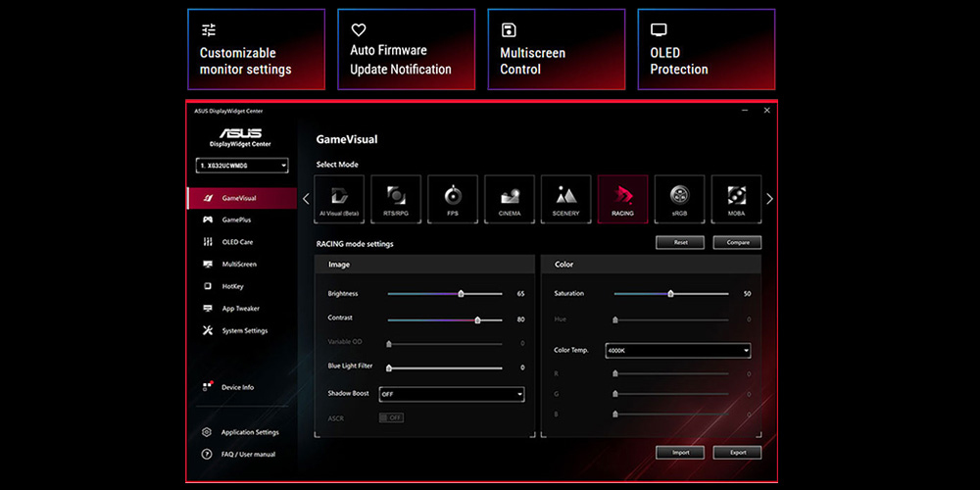Click the Auto Firmware Update Notification card
This screenshot has height=490, width=980.
point(407,49)
